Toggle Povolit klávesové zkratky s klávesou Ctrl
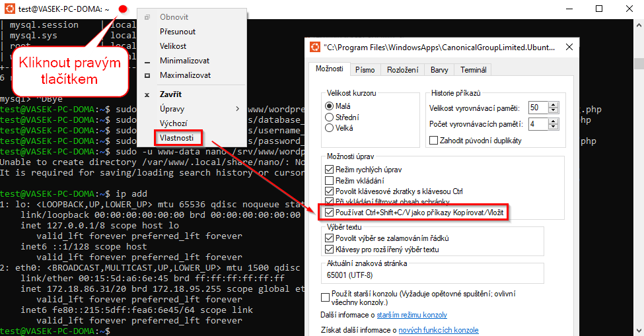 [329, 191]
